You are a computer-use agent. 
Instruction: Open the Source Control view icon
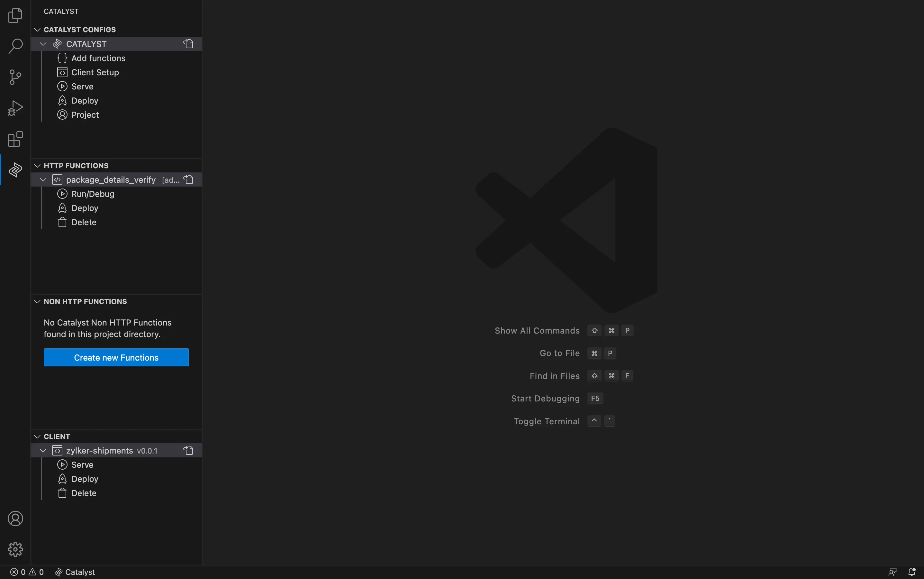[x=15, y=77]
